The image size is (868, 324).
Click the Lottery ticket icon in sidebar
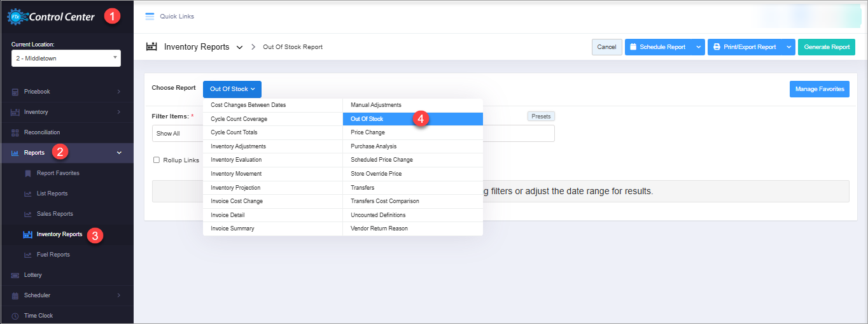point(15,275)
